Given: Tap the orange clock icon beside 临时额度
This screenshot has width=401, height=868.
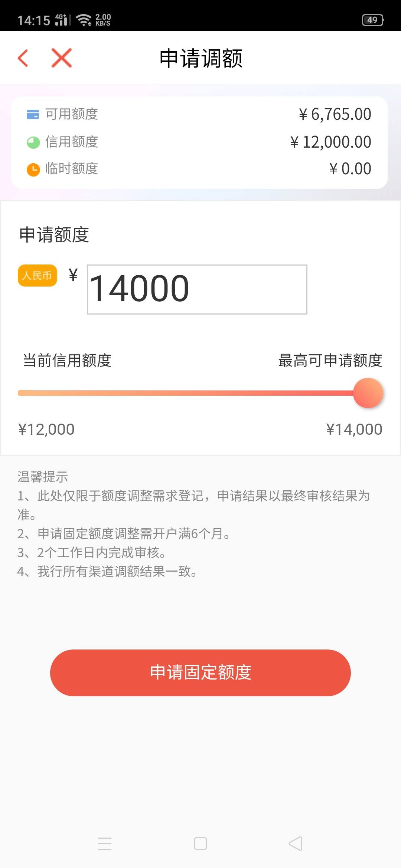Looking at the screenshot, I should 33,170.
